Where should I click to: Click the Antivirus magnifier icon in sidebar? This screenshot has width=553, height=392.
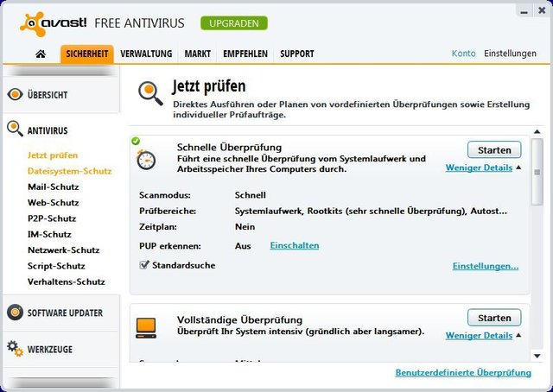[x=15, y=129]
